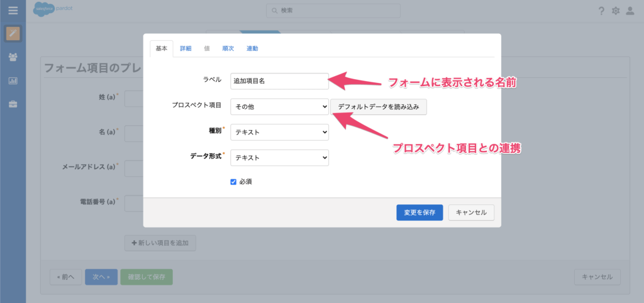Click the ラベル text field

[279, 81]
